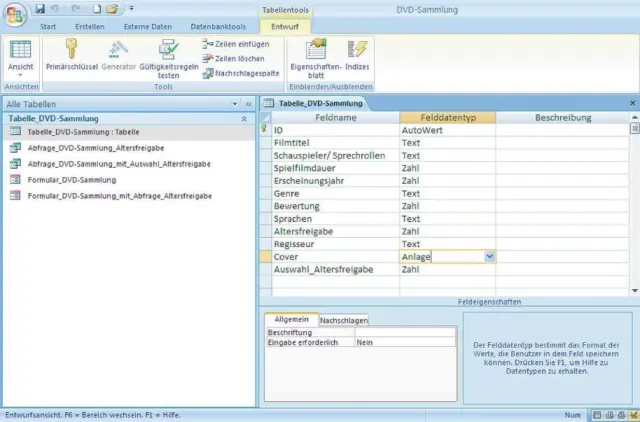Collapse the Tabelle_DVD-Sammlung group
Image resolution: width=640 pixels, height=422 pixels.
coord(246,118)
